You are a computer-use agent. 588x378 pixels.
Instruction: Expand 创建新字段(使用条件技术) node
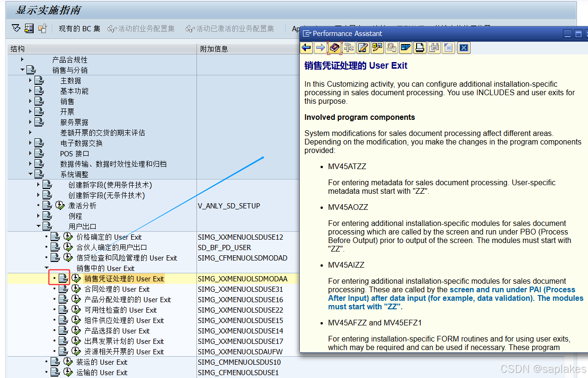(x=38, y=185)
